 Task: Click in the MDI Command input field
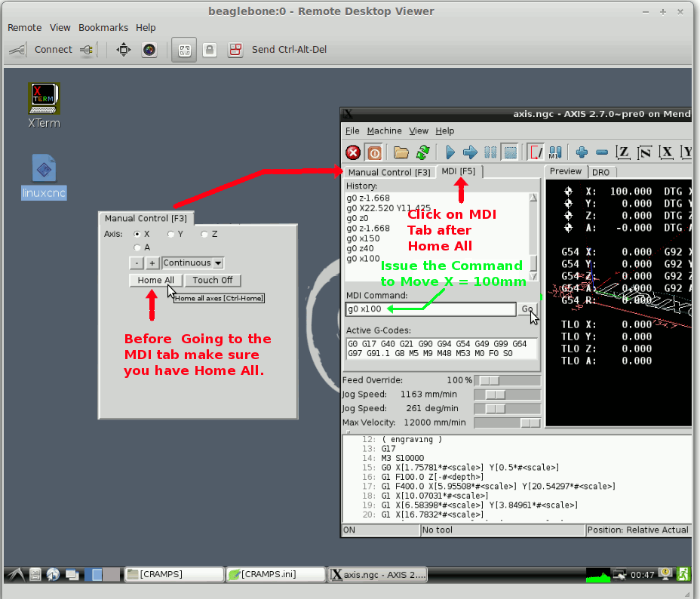click(x=431, y=309)
